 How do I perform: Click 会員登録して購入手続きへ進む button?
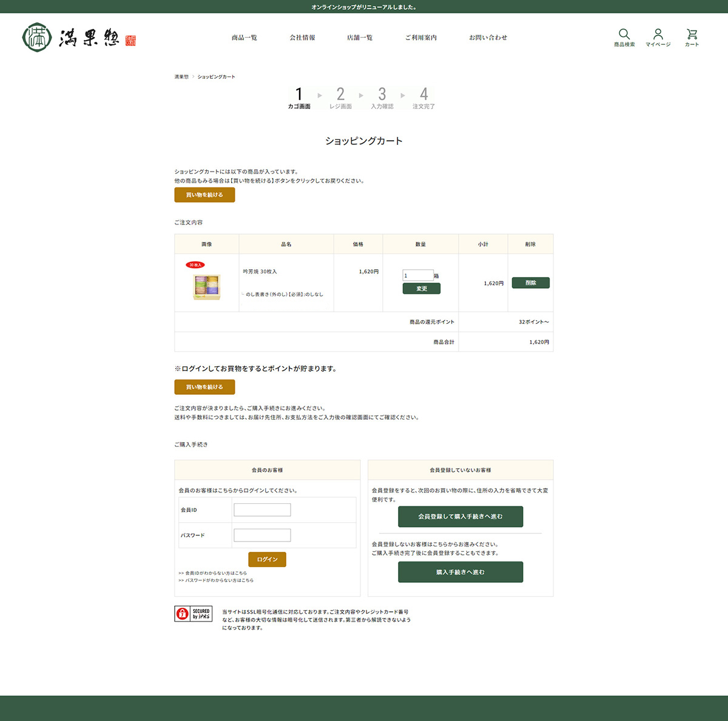(x=460, y=517)
